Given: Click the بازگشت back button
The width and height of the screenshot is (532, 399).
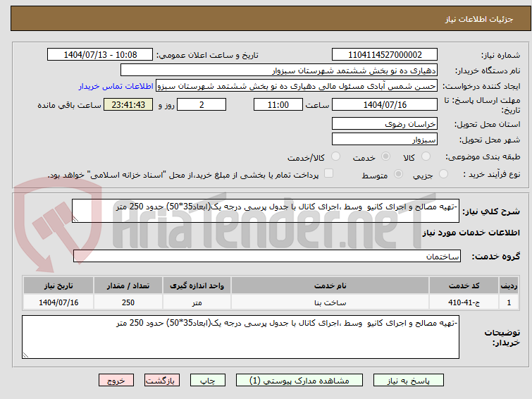Looking at the screenshot, I should tap(162, 381).
